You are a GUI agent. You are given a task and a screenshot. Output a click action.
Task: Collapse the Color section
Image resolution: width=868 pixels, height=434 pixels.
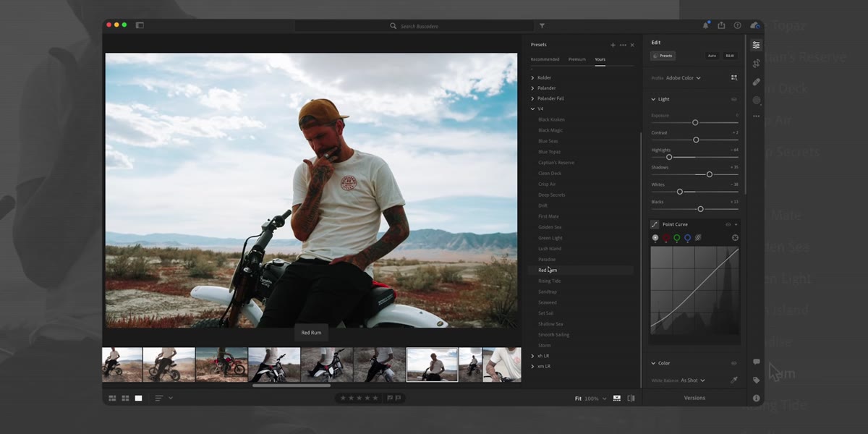[x=654, y=363]
